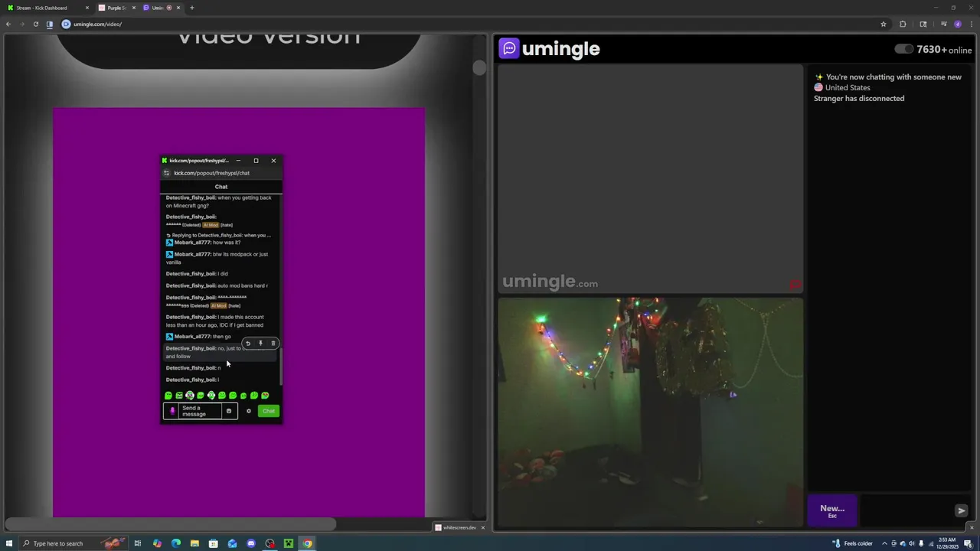Screen dimensions: 980x551
Task: Click the taskbar search box
Action: point(73,543)
